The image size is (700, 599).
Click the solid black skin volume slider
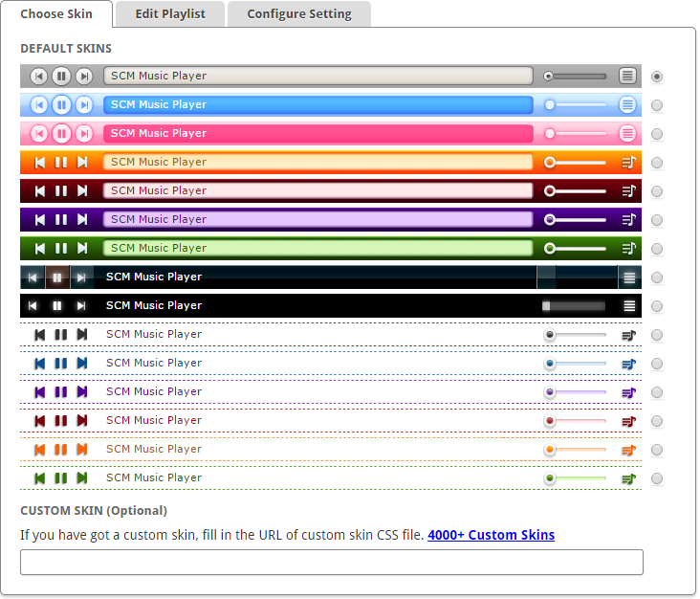click(574, 306)
